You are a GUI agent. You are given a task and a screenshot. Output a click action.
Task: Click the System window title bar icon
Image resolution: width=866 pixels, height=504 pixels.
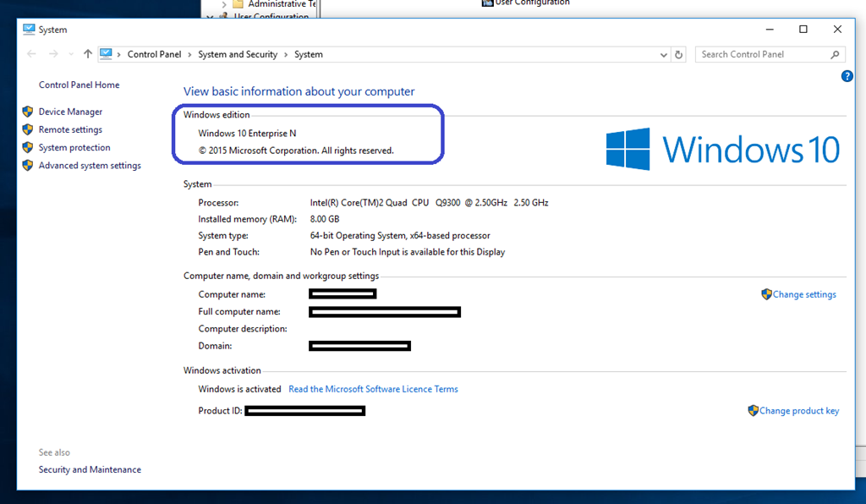coord(29,30)
